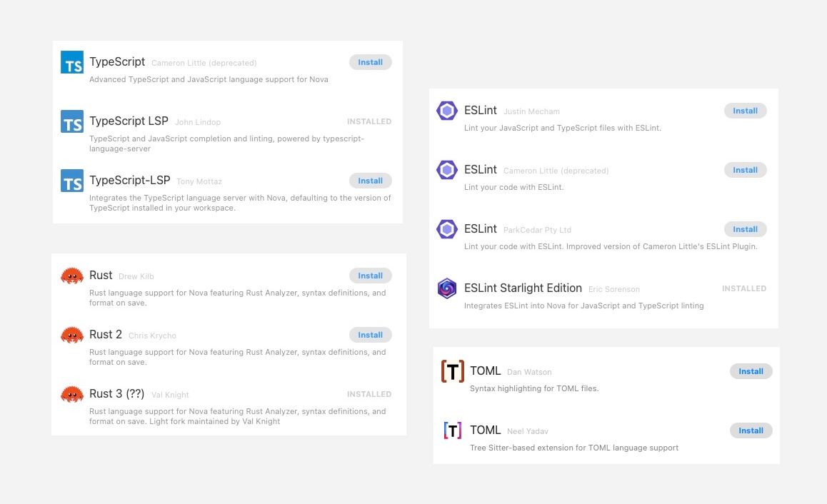The image size is (827, 504).
Task: Click the TOML icon by Neel Yadav
Action: [453, 431]
